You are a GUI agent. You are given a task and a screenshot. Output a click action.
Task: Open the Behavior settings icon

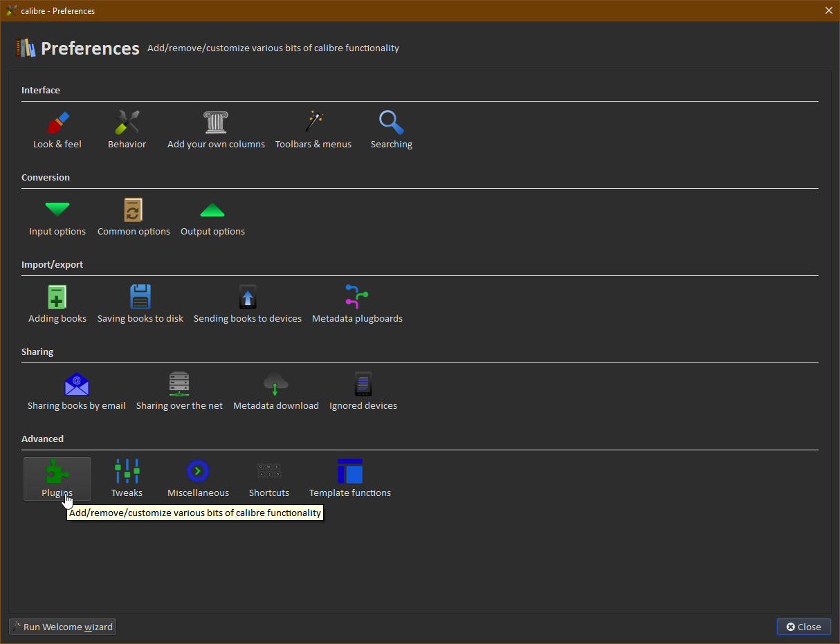pyautogui.click(x=127, y=130)
